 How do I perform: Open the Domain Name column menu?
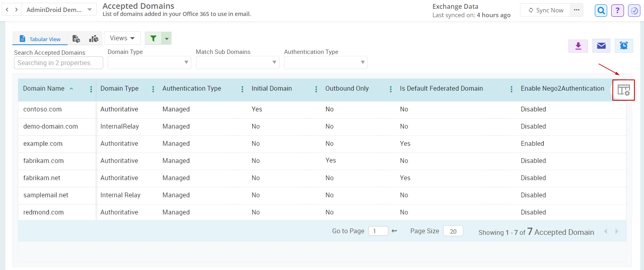(91, 89)
